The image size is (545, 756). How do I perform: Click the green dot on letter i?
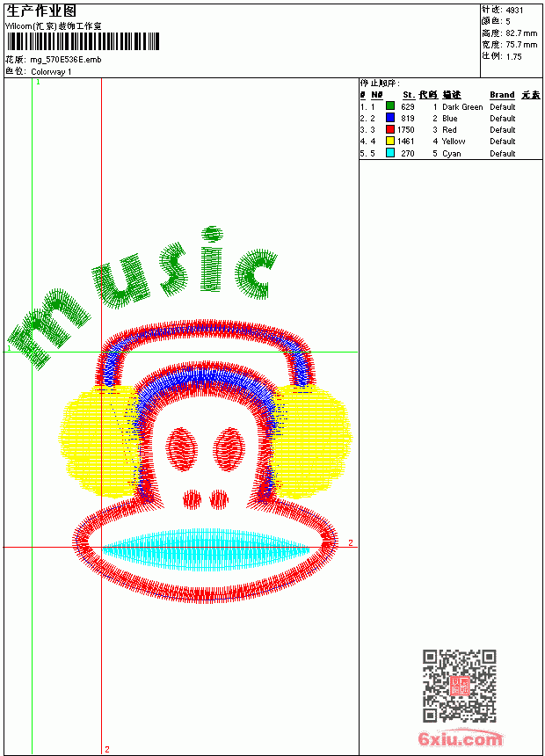point(212,235)
